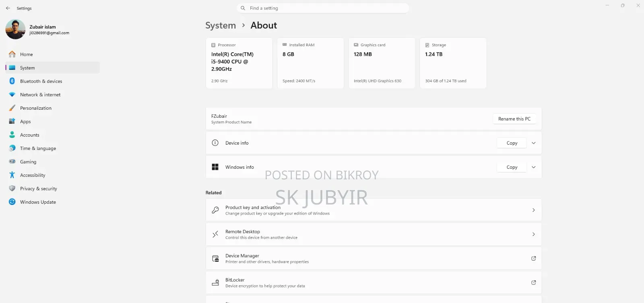This screenshot has width=644, height=303.
Task: Rename this PC button
Action: pos(514,119)
